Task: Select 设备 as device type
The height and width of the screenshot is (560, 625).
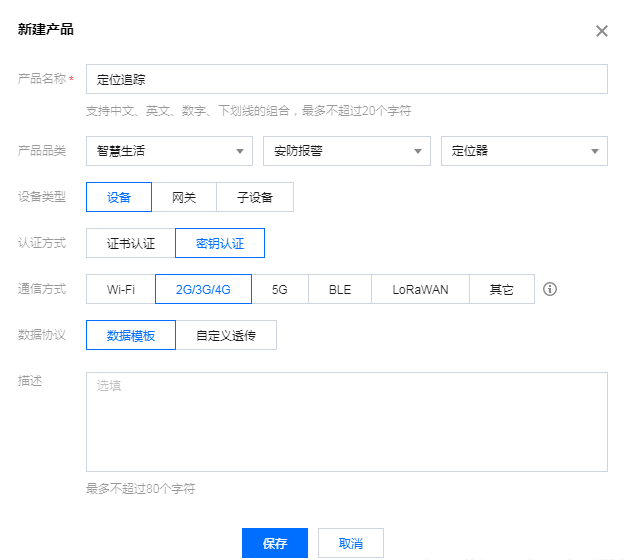Action: point(119,197)
